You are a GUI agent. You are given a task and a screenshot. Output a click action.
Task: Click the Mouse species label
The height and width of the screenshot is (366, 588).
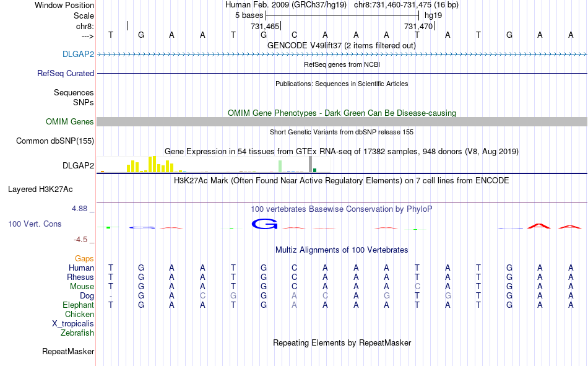[x=82, y=286]
